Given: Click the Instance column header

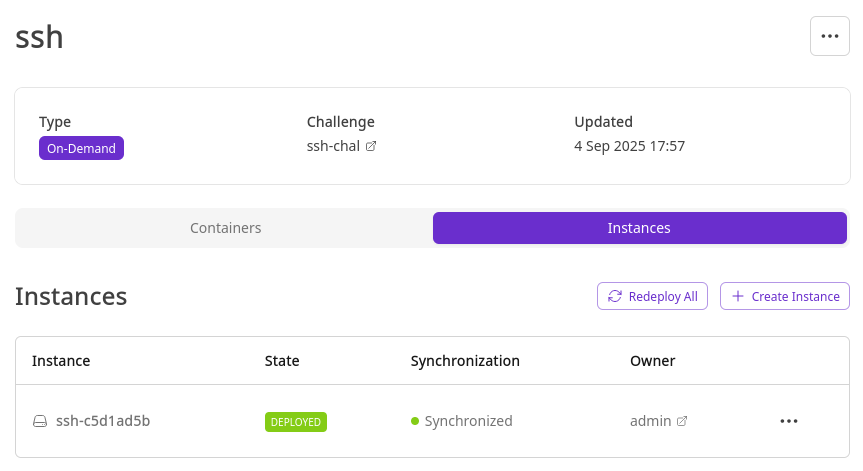Looking at the screenshot, I should tap(61, 360).
